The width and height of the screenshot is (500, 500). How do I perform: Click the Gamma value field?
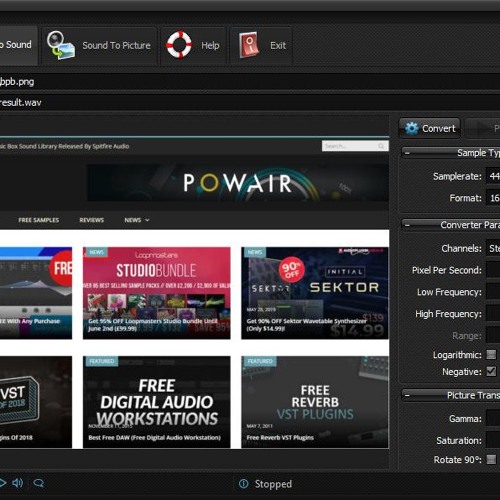coord(493,418)
